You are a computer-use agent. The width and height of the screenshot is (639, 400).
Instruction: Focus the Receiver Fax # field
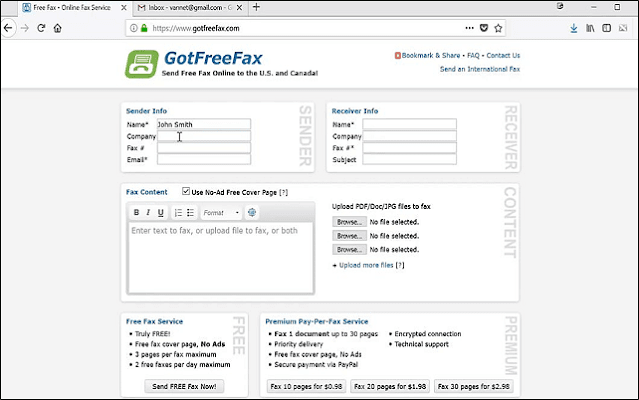[x=410, y=148]
